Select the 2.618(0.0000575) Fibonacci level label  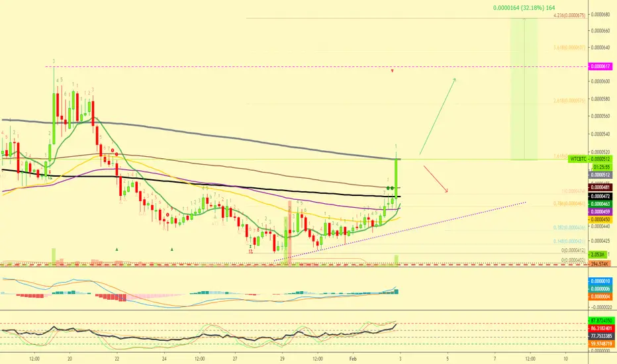point(569,101)
